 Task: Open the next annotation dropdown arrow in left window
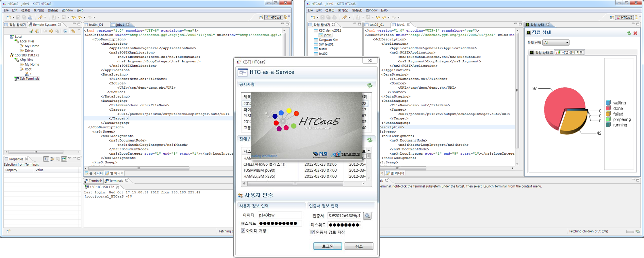coord(58,17)
